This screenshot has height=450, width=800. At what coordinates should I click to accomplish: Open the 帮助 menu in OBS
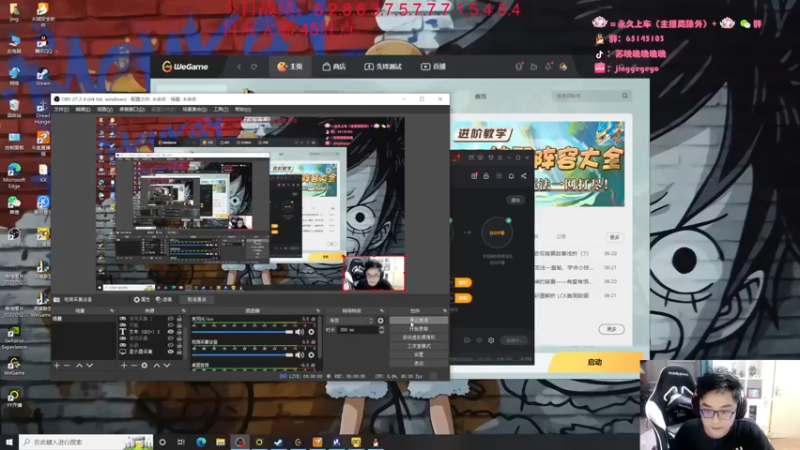click(242, 110)
